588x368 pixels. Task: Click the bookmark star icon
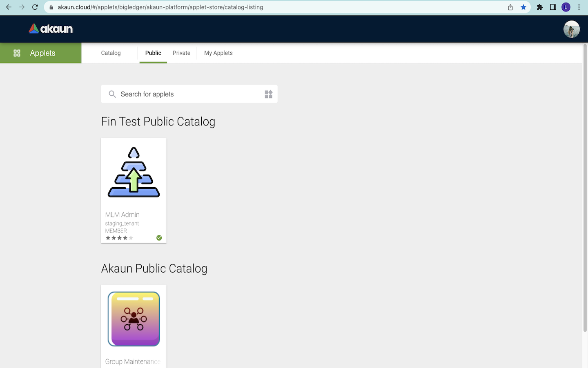523,7
